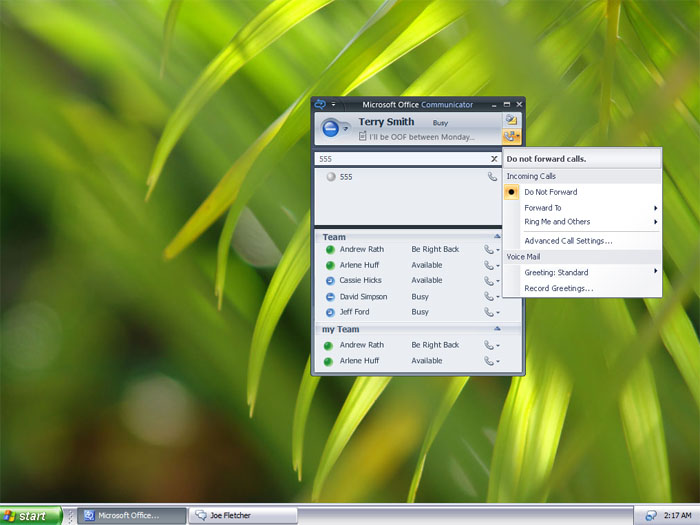Switch to Microsoft Office taskbar button

click(x=132, y=516)
